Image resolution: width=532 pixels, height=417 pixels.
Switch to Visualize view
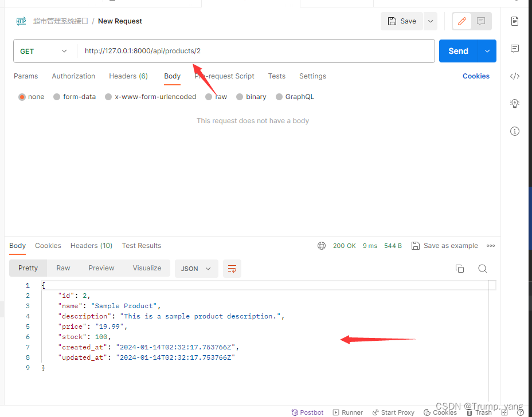tap(147, 268)
